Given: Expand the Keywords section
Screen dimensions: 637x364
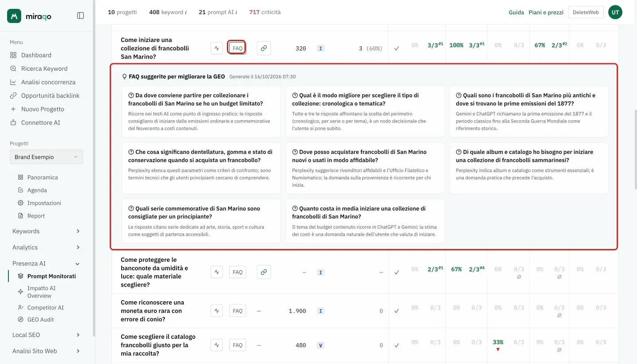Looking at the screenshot, I should [46, 231].
